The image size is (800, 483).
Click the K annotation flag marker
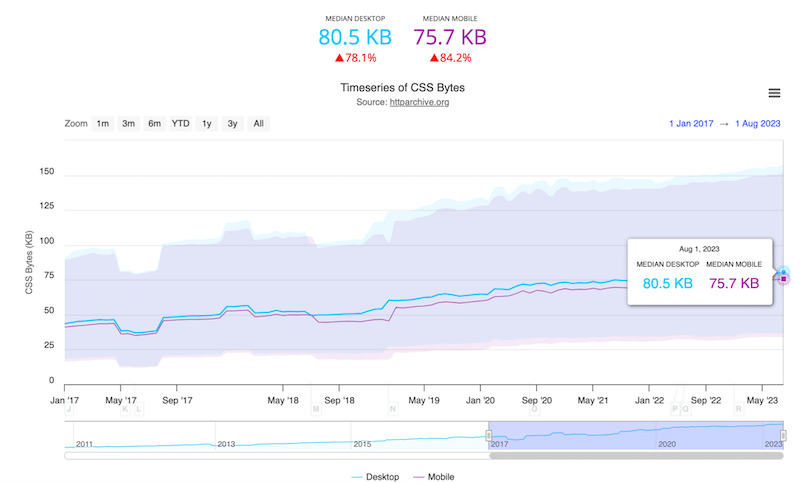[125, 409]
